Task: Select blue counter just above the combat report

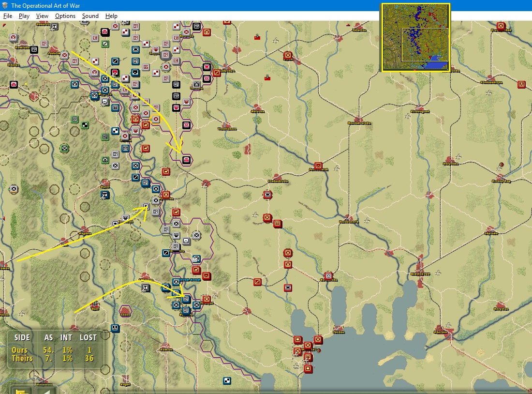Action: (115, 328)
